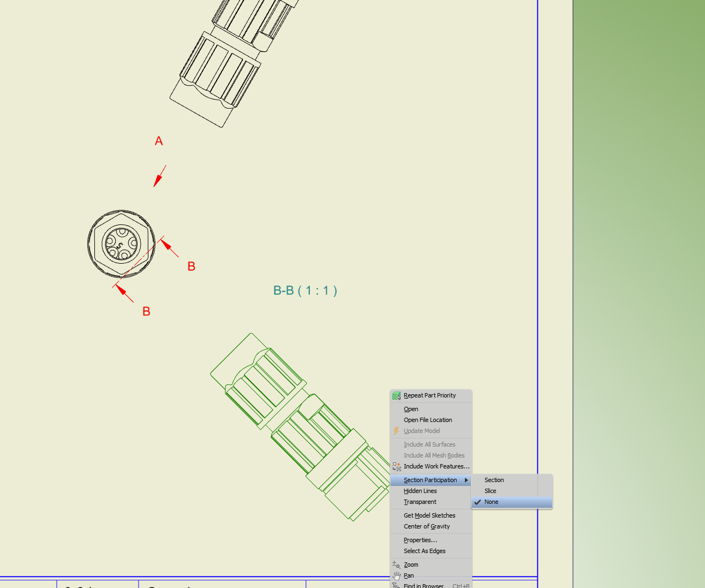Select Open File Location
This screenshot has width=705, height=588.
pyautogui.click(x=428, y=420)
